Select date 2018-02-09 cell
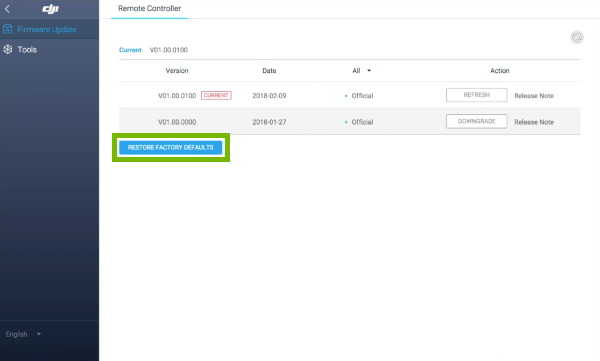 pos(269,96)
